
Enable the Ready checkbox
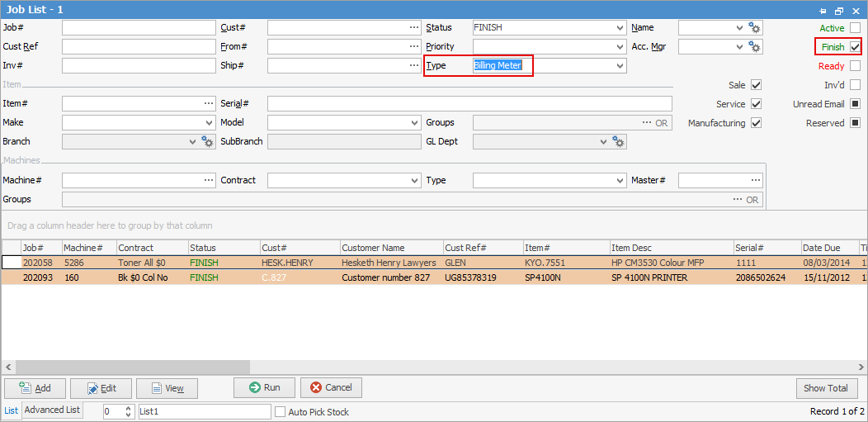(856, 66)
